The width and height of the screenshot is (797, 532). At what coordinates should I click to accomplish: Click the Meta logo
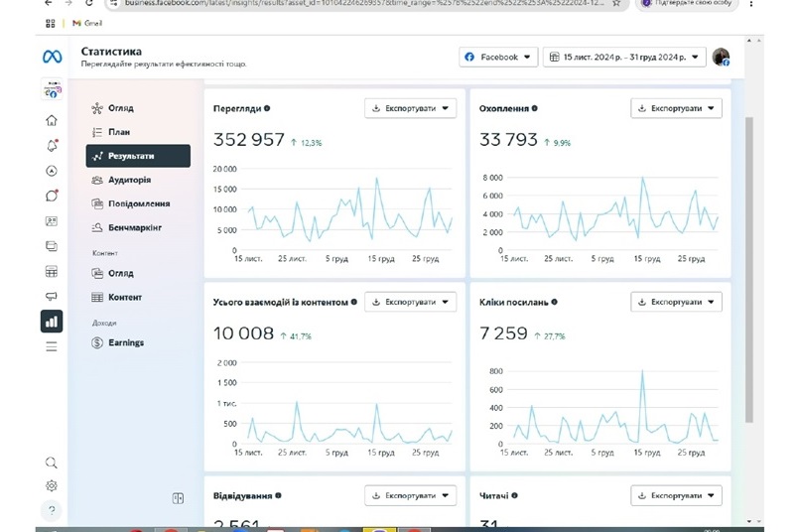52,57
